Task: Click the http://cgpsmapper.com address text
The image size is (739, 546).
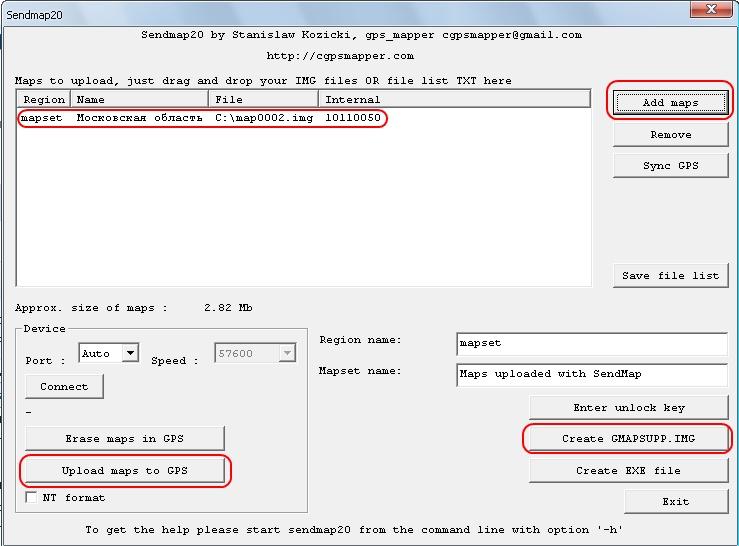Action: click(340, 56)
